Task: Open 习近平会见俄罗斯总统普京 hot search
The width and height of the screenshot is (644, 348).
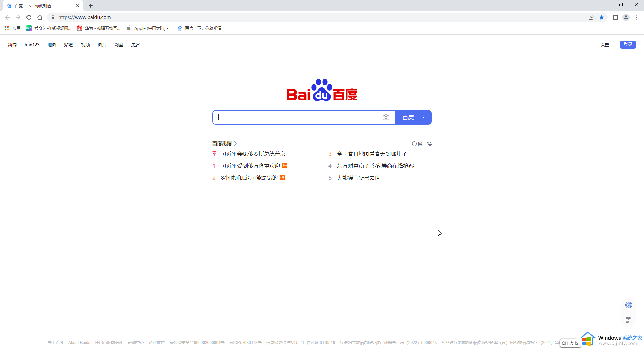Action: tap(253, 154)
